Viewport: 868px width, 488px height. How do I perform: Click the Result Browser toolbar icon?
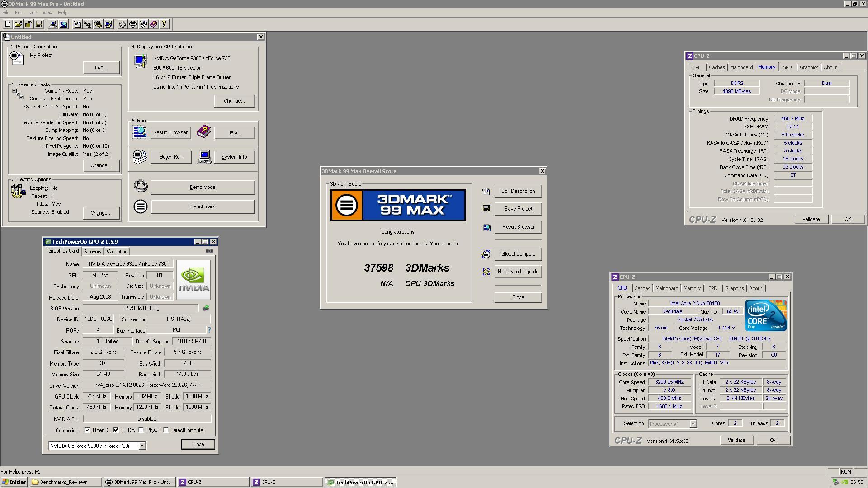(x=63, y=24)
